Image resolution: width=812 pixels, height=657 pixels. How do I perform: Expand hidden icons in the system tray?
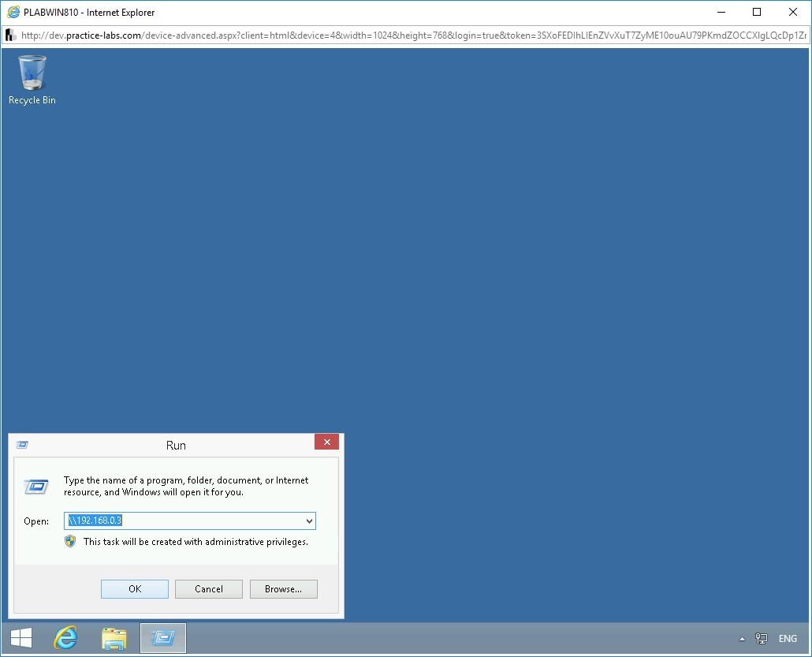tap(741, 639)
